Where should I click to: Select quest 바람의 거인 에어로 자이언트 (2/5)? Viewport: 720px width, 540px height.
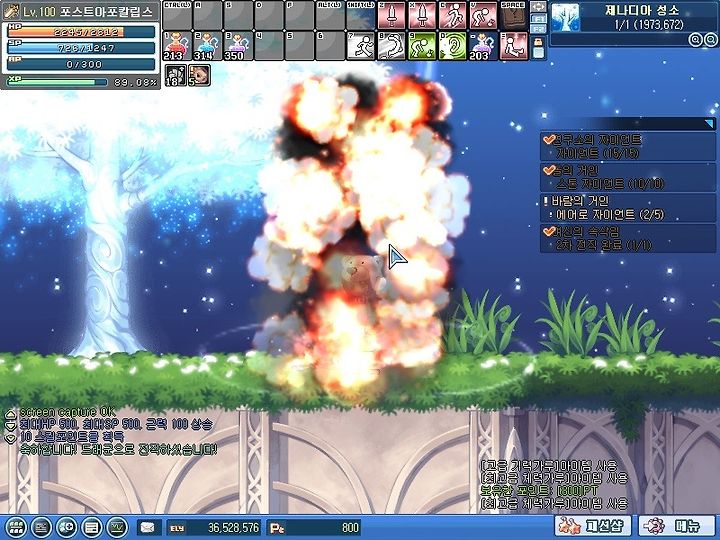(628, 208)
